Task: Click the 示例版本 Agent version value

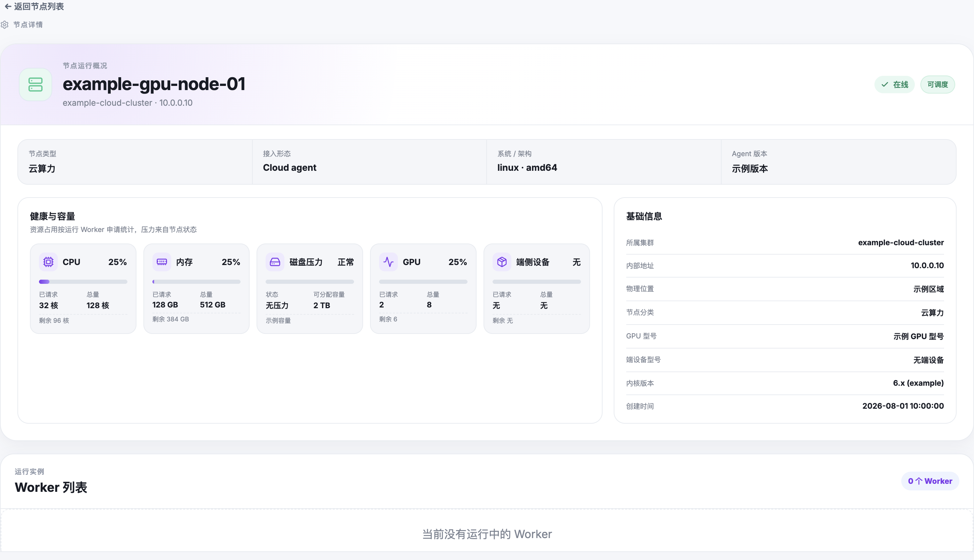Action: click(749, 168)
